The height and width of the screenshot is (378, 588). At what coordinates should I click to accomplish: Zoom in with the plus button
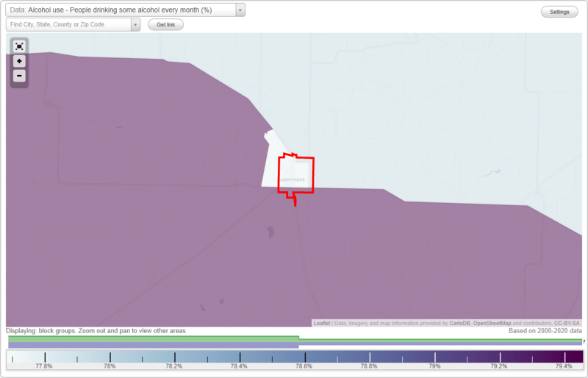[19, 61]
